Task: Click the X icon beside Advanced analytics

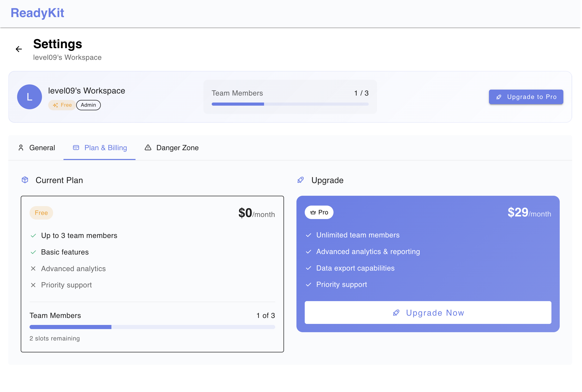Action: tap(33, 268)
